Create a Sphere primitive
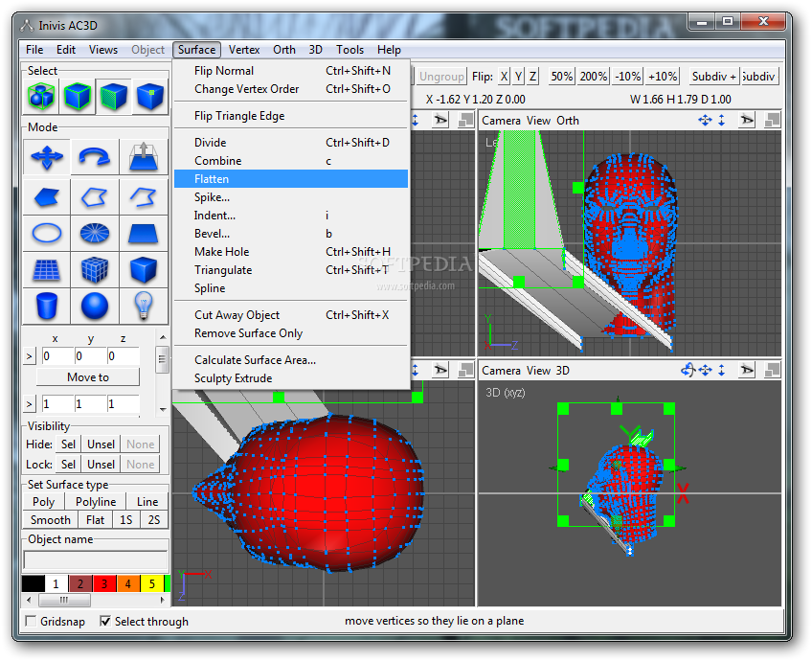 click(94, 306)
